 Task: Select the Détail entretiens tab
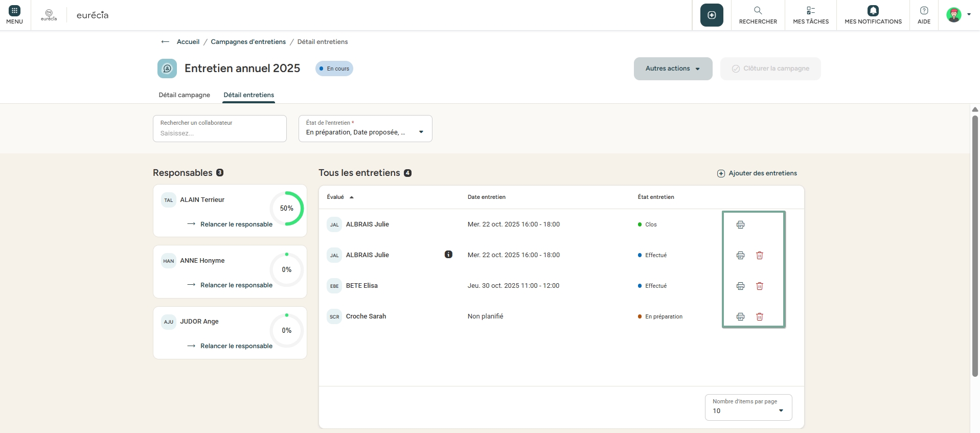point(248,95)
